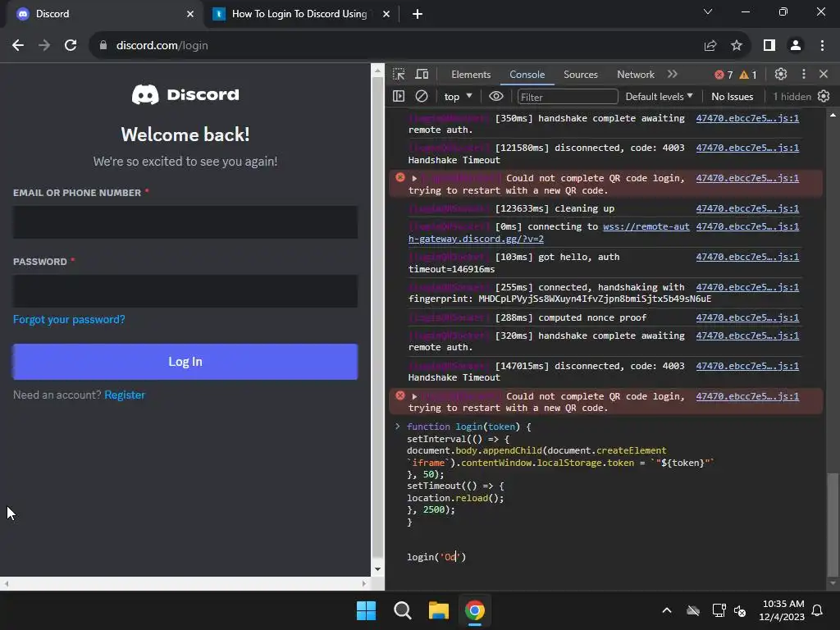Click the console vertical scrollbar thumb
The height and width of the screenshot is (630, 840).
click(x=832, y=525)
